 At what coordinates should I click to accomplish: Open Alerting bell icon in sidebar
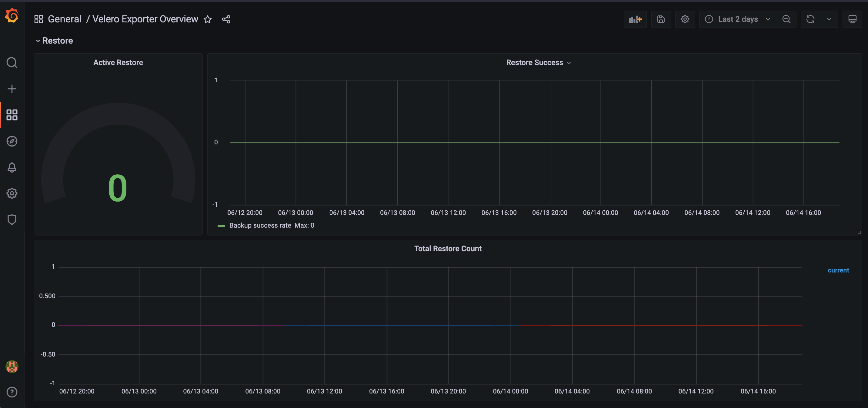coord(12,167)
